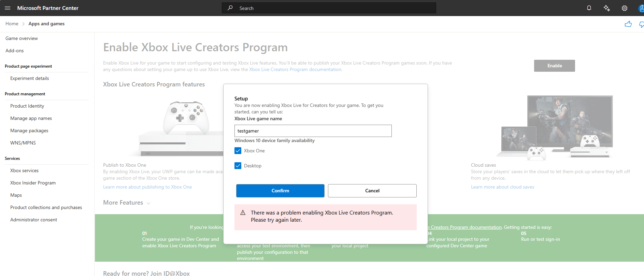This screenshot has height=276, width=644.
Task: Open Learn more about publishing to Xbox One
Action: pos(147,187)
